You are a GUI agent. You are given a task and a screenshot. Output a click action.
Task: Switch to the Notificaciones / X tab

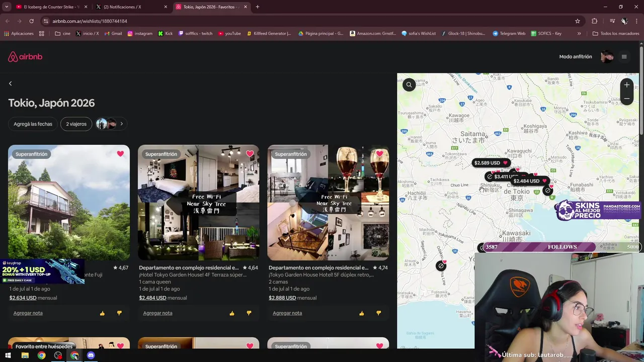pyautogui.click(x=132, y=7)
